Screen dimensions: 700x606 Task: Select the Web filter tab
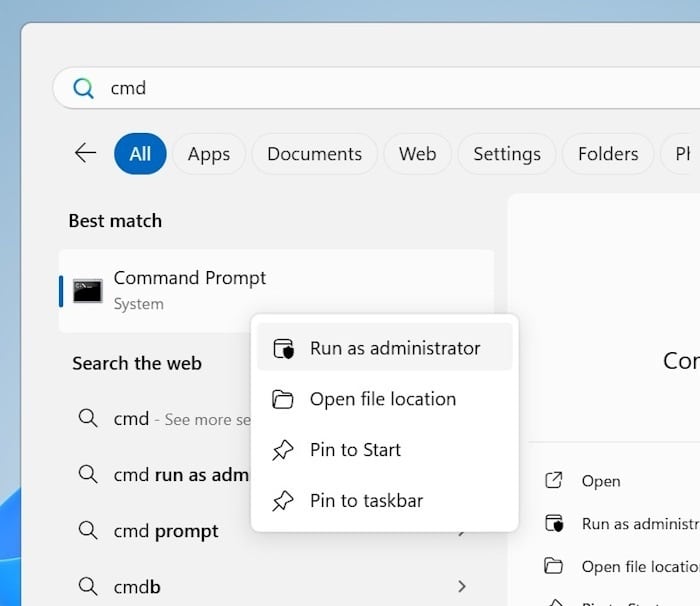417,154
